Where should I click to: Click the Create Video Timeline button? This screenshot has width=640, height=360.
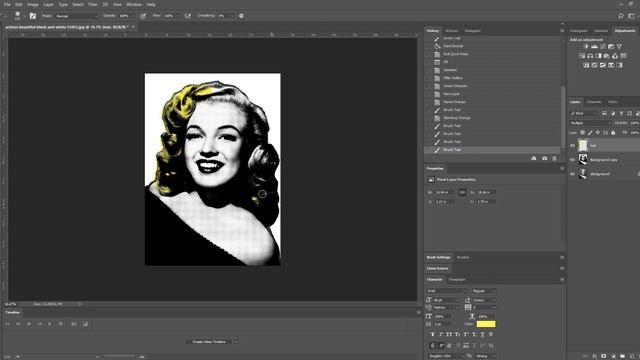(x=209, y=342)
